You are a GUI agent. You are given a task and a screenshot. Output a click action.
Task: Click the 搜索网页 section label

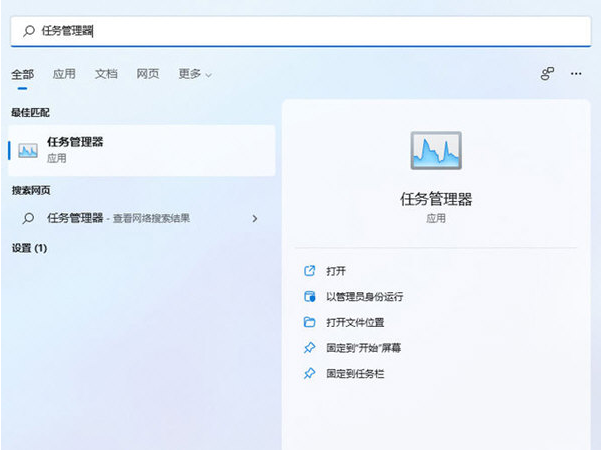(31, 190)
